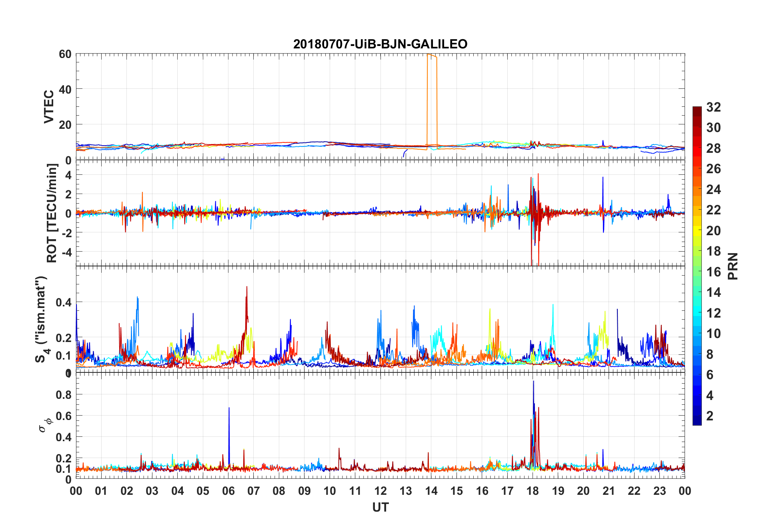This screenshot has height=532, width=761.
Task: Click the PRN colorbar gradient strip
Action: (697, 266)
